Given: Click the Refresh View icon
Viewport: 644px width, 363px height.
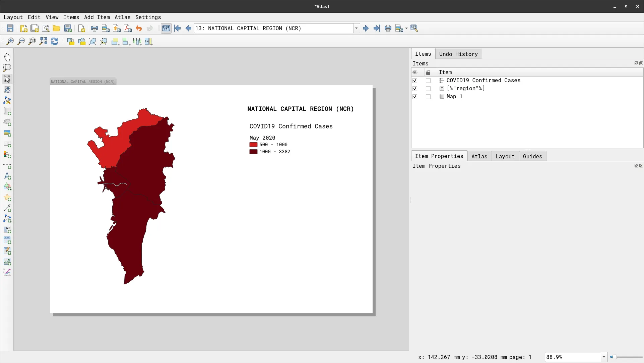Looking at the screenshot, I should [x=54, y=41].
